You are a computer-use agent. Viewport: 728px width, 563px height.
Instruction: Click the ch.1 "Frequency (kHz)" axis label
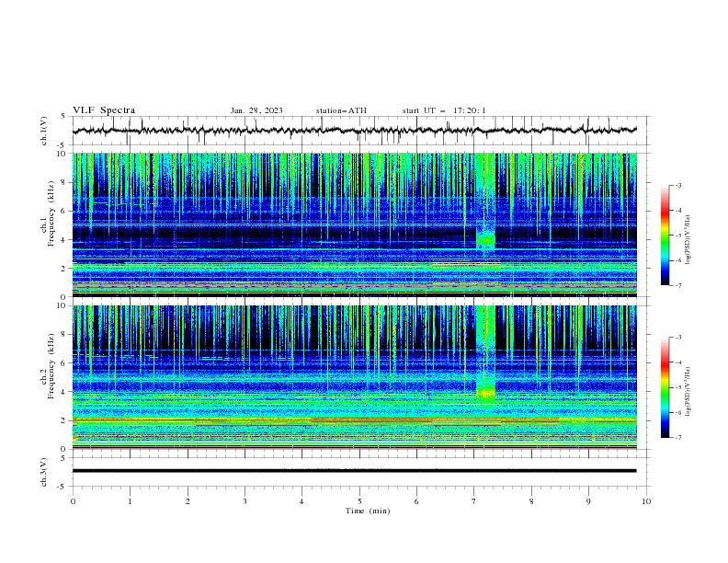point(51,213)
